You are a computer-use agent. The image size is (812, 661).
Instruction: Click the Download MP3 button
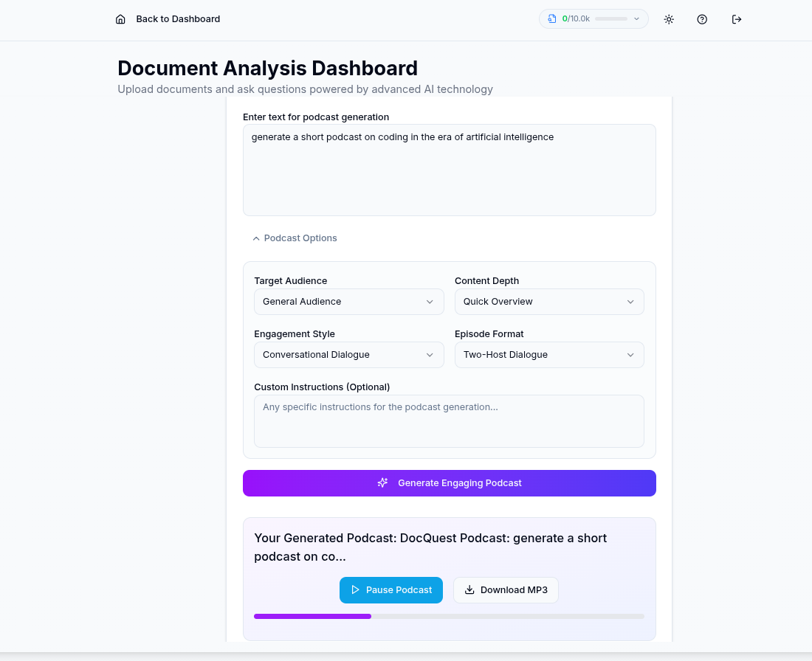tap(506, 590)
